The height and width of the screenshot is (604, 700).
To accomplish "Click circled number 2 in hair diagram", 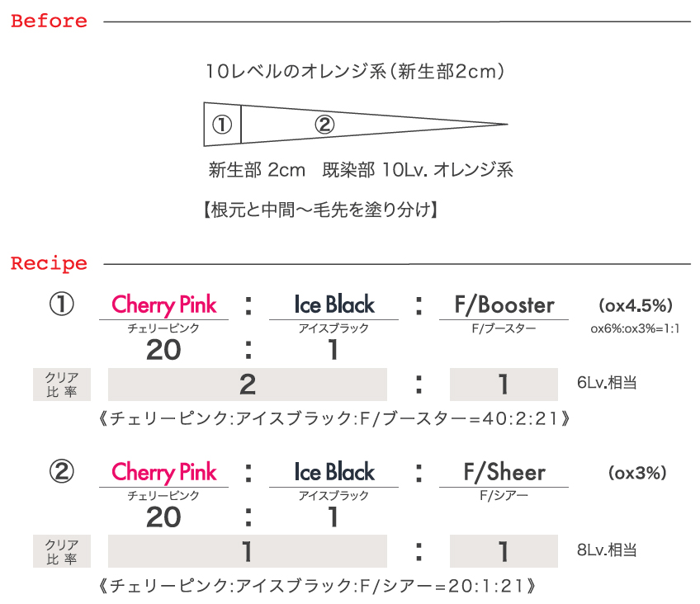I will click(324, 125).
